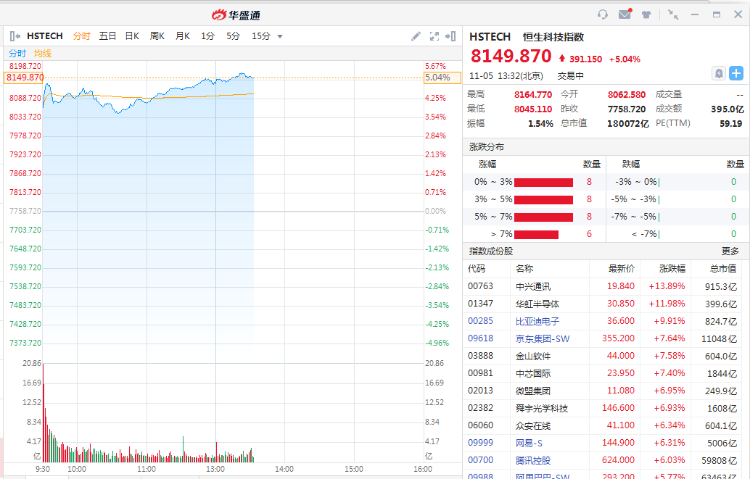Click the 涨跌分布 section header

pyautogui.click(x=486, y=147)
